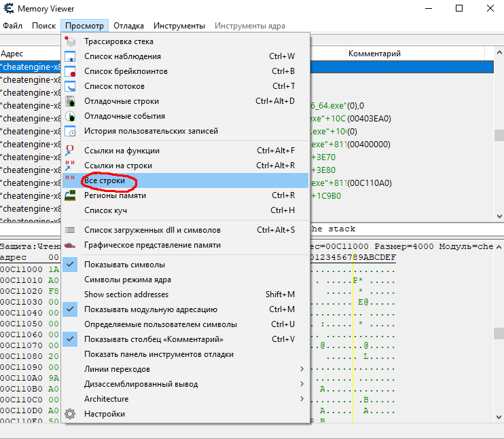Click the Графическое представление памяти icon
This screenshot has height=439, width=504.
point(70,245)
